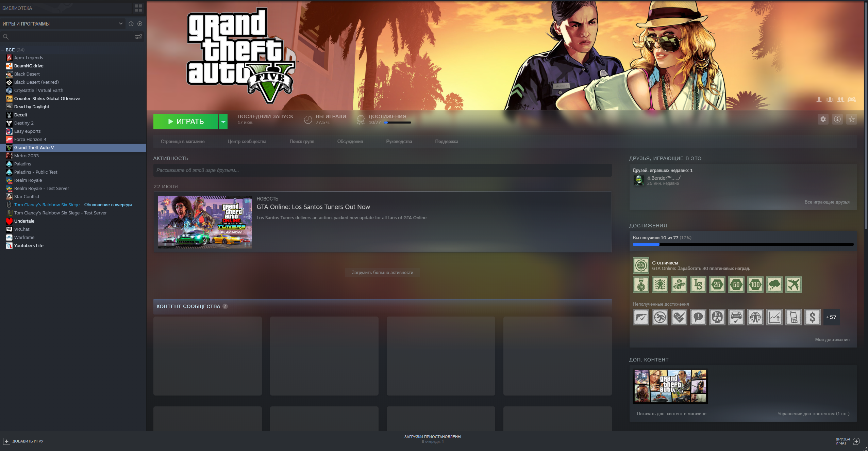Click the activity post input field
868x451 pixels.
(x=382, y=170)
